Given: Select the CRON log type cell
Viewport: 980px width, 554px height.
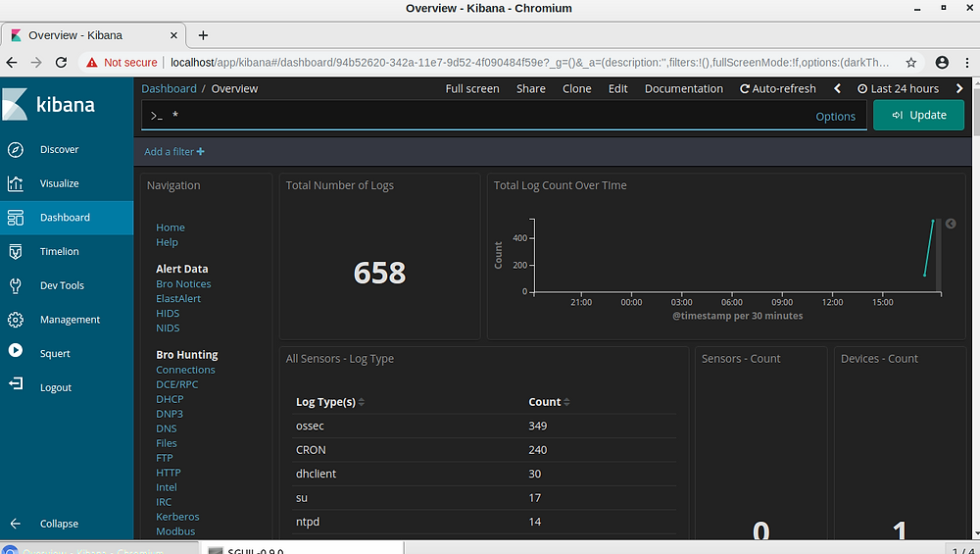Looking at the screenshot, I should click(311, 450).
